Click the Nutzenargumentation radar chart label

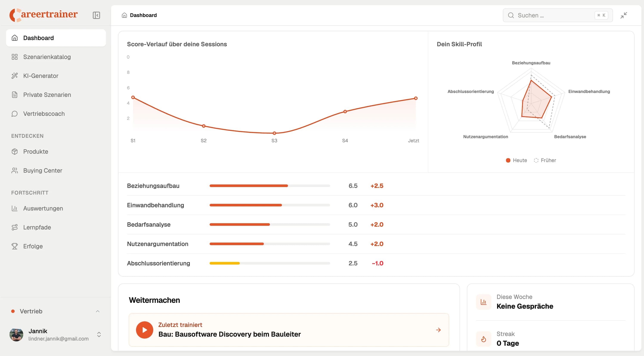coord(486,137)
